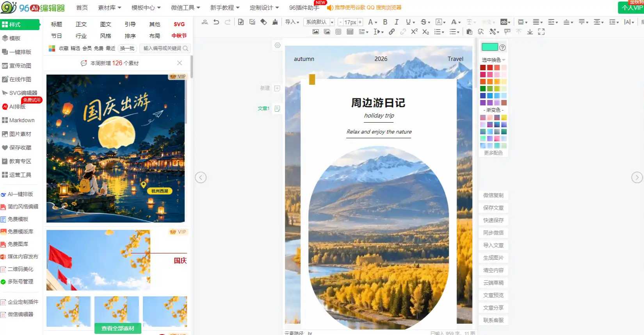Select the 标题 category tab
Image resolution: width=644 pixels, height=335 pixels.
pyautogui.click(x=57, y=24)
